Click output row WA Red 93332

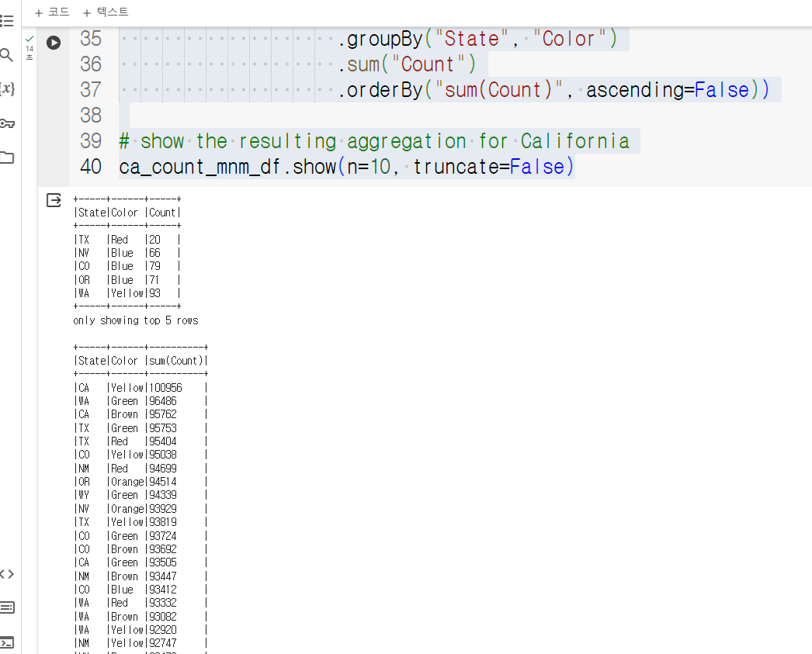[x=141, y=603]
